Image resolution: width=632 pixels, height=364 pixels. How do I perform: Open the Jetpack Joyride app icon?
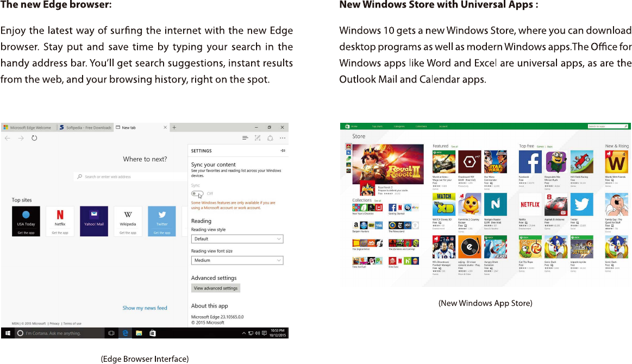click(x=581, y=247)
